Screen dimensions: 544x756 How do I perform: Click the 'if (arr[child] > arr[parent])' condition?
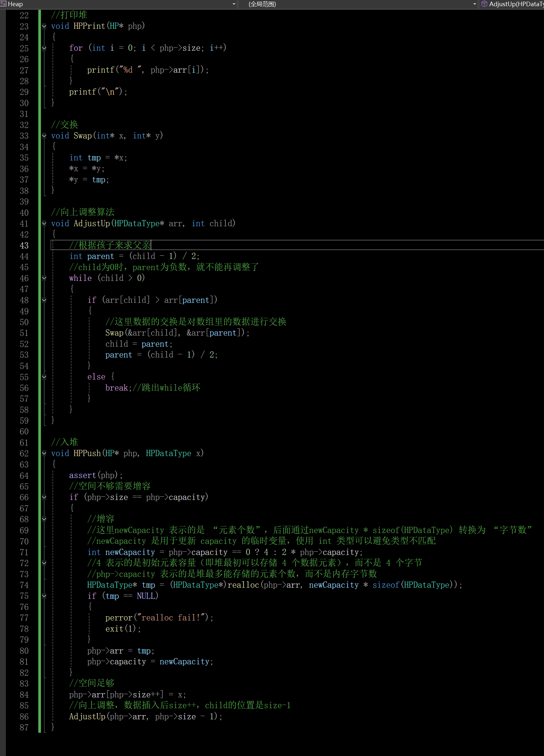(152, 300)
